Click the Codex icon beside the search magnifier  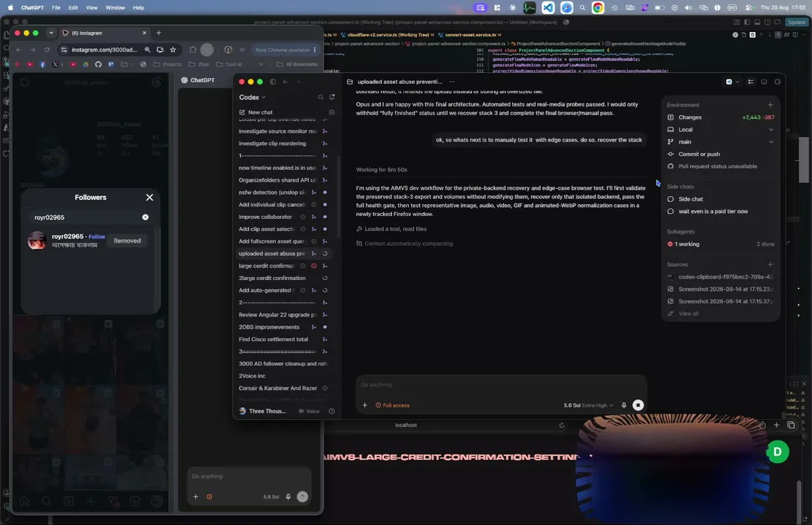coord(332,98)
